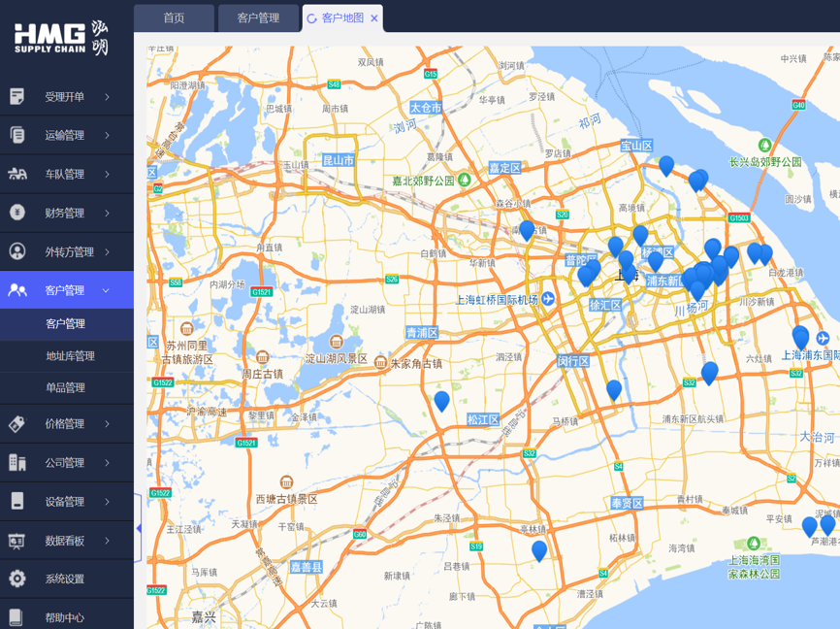Click the 长兴岛郊野公园 tree icon
Viewport: 840px width, 629px height.
coord(765,145)
